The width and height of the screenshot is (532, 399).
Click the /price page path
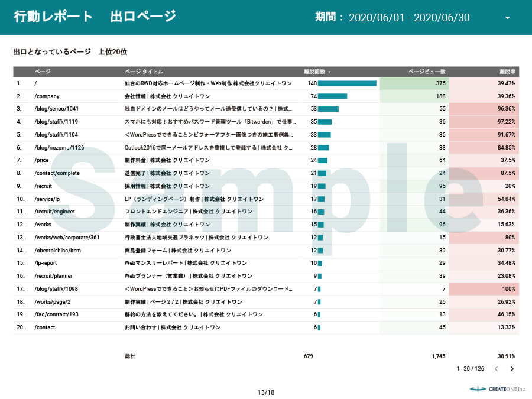[41, 160]
